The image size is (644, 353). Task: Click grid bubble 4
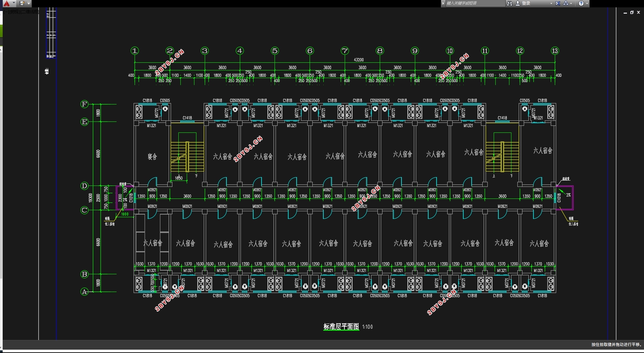click(x=240, y=51)
